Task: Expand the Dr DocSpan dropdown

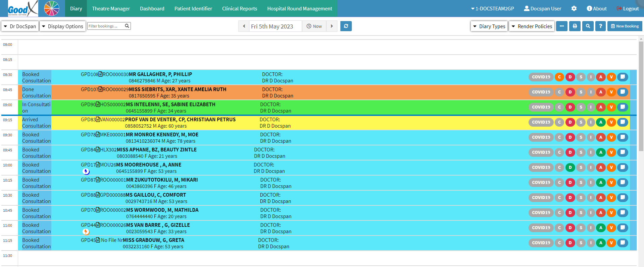Action: coord(20,26)
